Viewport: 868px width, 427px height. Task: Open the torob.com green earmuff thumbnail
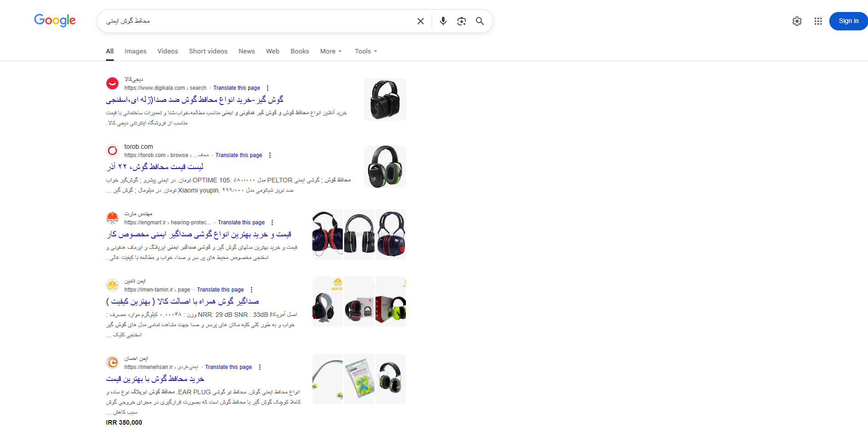385,167
